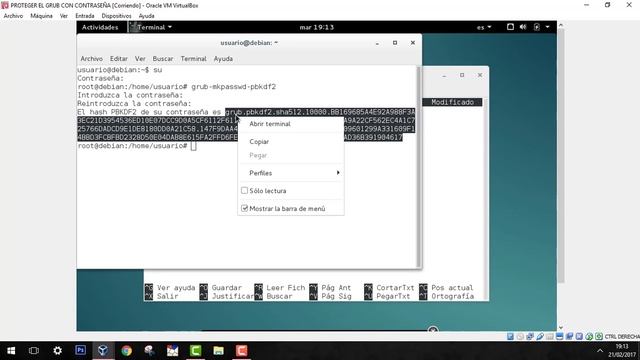Toggle the Sólo lectura checkbox

(244, 191)
